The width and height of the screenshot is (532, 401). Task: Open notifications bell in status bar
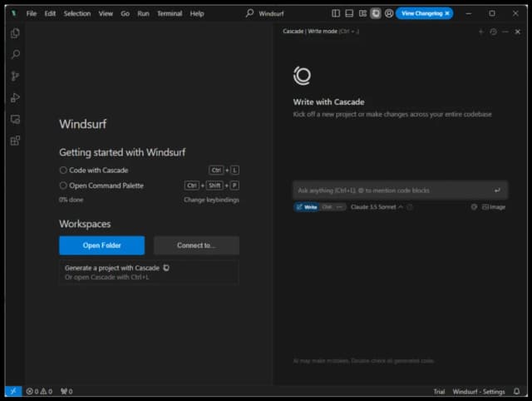[x=516, y=391]
